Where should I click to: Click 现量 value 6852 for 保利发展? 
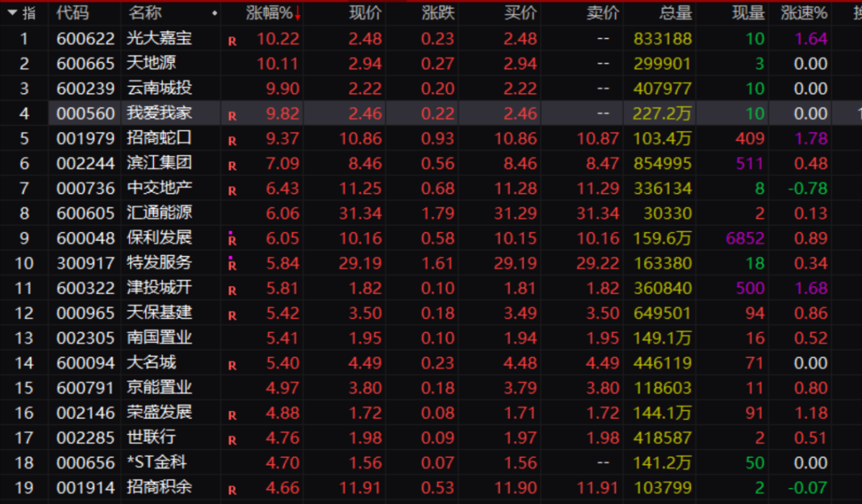(745, 238)
